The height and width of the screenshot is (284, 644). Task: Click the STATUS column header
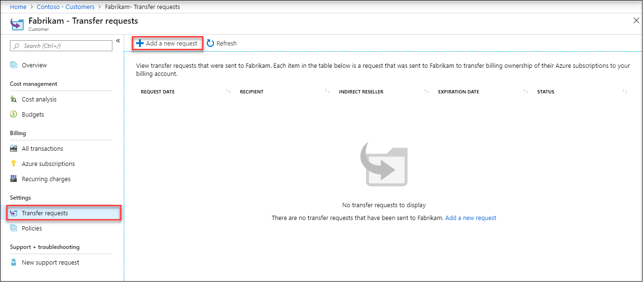[x=546, y=92]
